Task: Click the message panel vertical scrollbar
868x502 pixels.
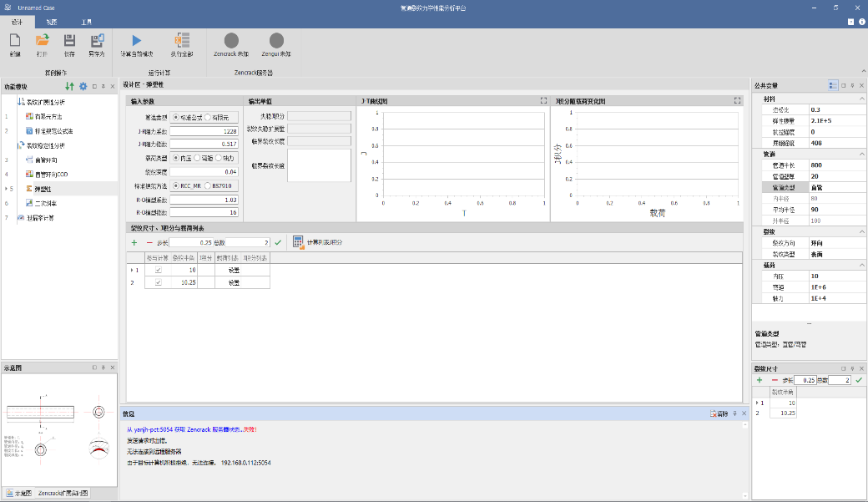Action: (x=745, y=460)
